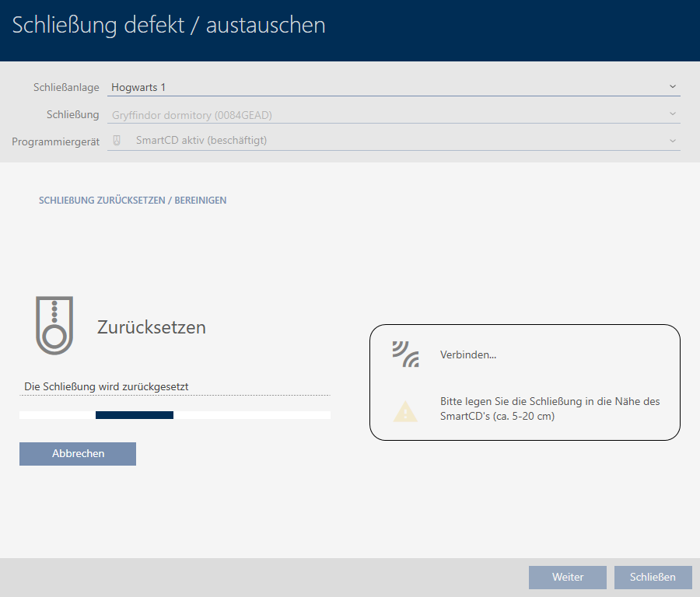Expand the Schließung dropdown chevron arrow
Screen dimensions: 700x597
tap(673, 114)
